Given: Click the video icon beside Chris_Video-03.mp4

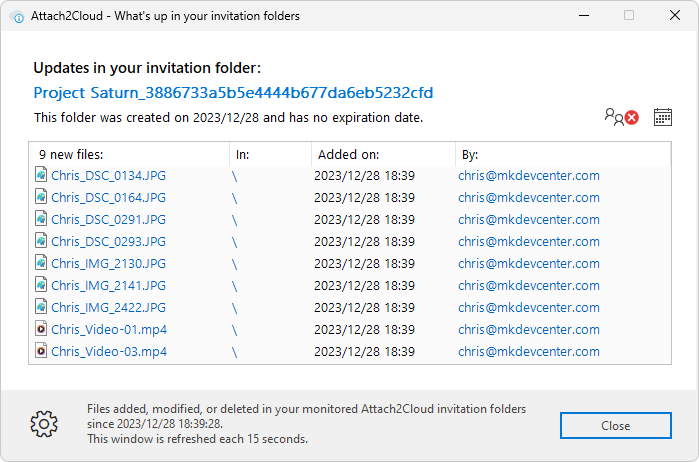Looking at the screenshot, I should click(x=41, y=351).
